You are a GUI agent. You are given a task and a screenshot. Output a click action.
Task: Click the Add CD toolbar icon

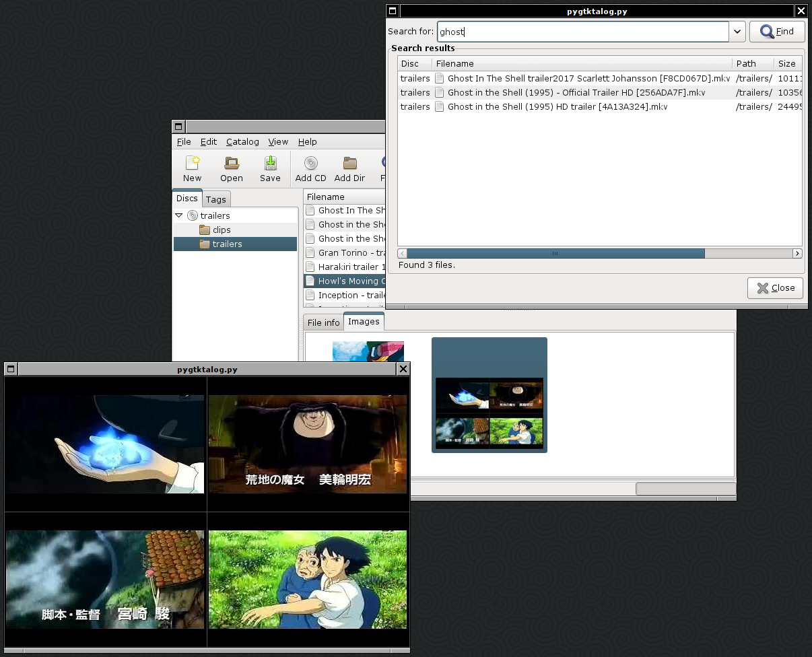[x=310, y=168]
